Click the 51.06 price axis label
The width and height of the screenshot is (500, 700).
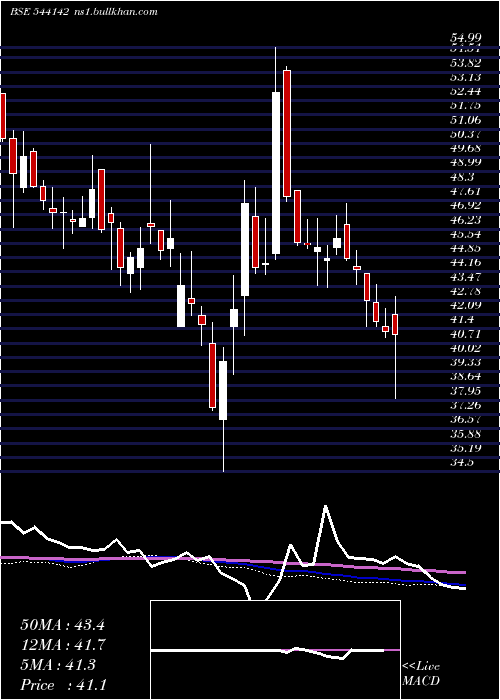click(465, 120)
